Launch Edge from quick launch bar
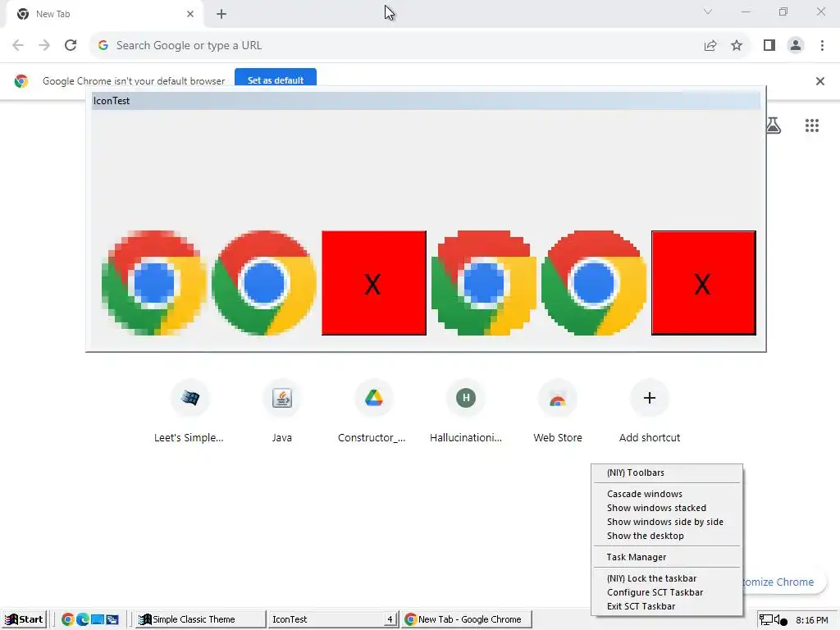 (83, 619)
